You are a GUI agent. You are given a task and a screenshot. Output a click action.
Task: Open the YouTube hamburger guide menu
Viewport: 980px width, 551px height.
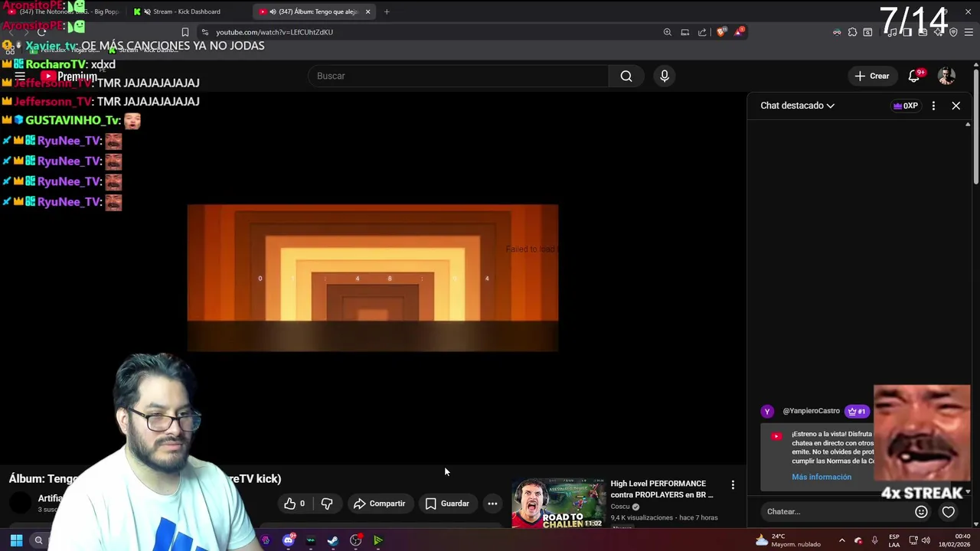(20, 76)
